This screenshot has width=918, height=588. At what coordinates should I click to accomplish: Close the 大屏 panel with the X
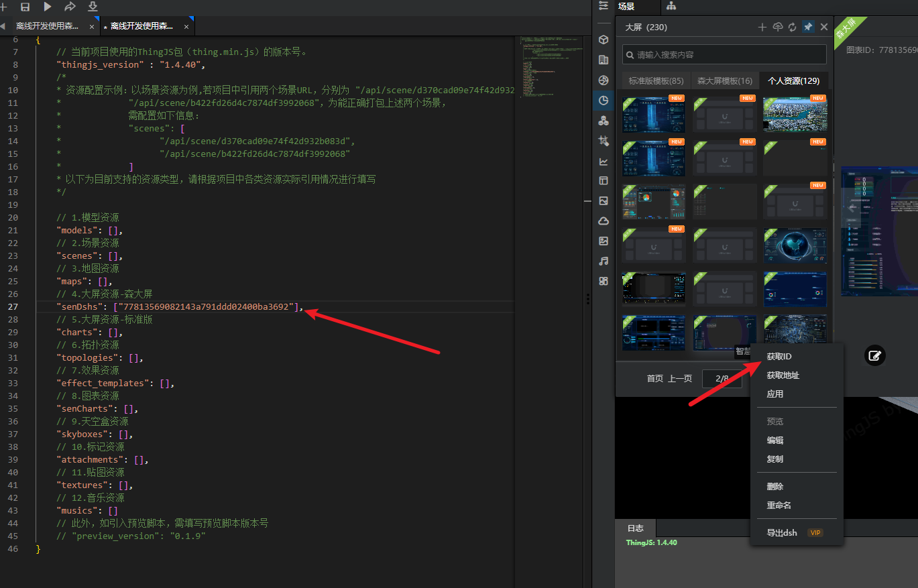pyautogui.click(x=824, y=27)
